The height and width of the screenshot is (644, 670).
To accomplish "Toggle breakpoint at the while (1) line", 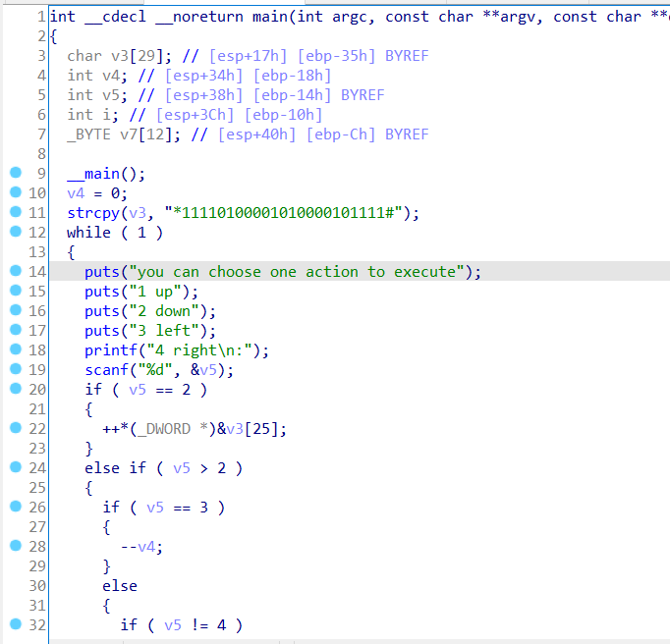I will click(x=15, y=232).
